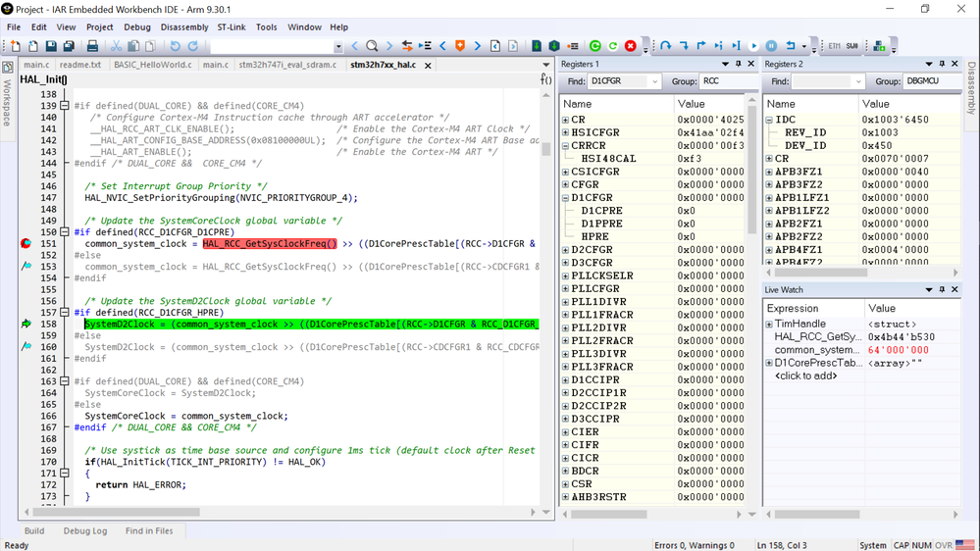
Task: Click the Run to Cursor icon
Action: pos(737,46)
